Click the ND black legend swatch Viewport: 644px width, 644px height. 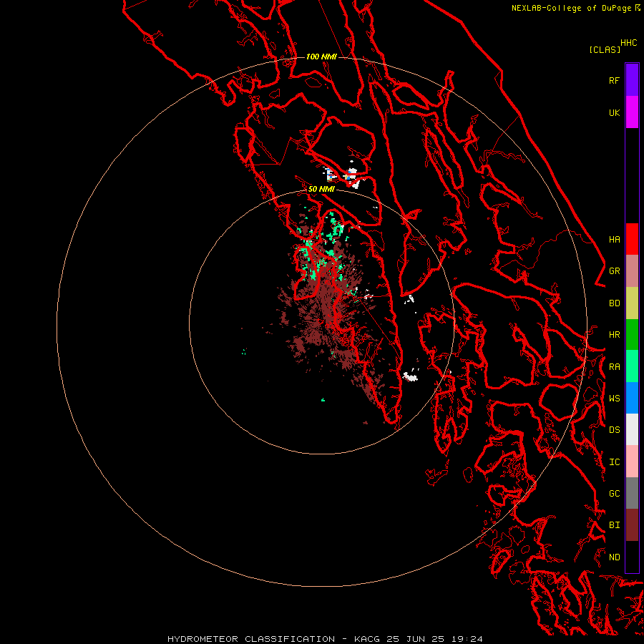632,557
